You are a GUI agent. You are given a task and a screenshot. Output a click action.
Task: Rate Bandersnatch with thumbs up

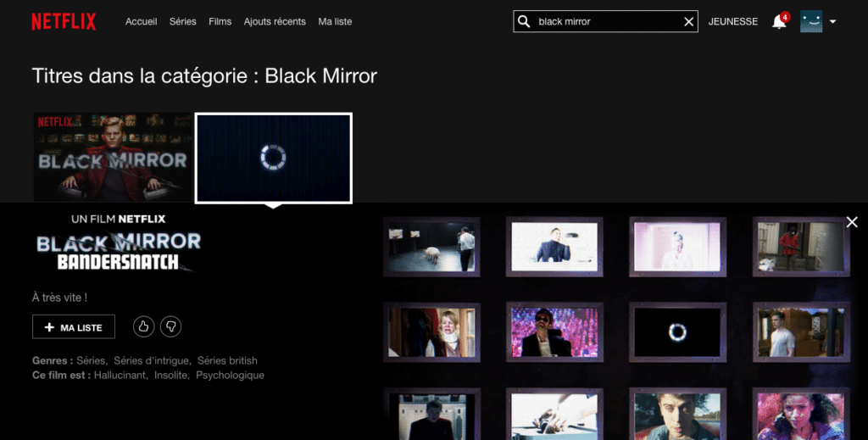pyautogui.click(x=143, y=326)
